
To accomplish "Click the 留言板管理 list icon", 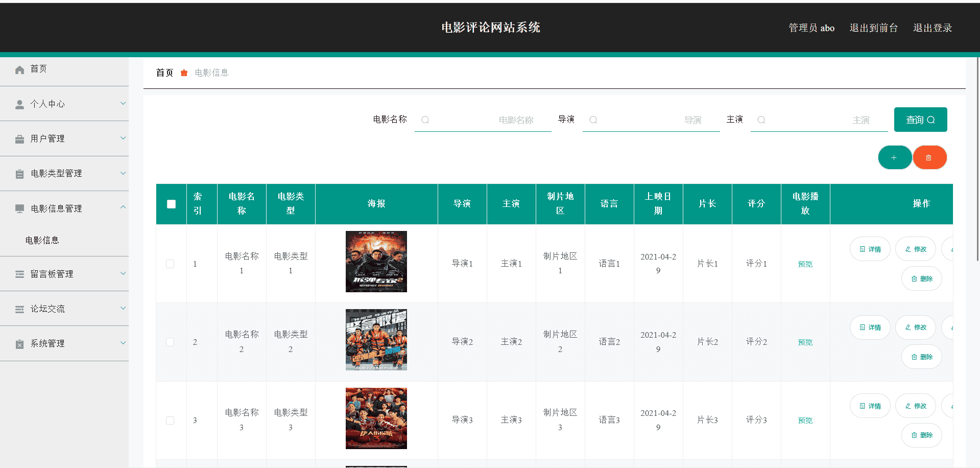I will coord(19,274).
